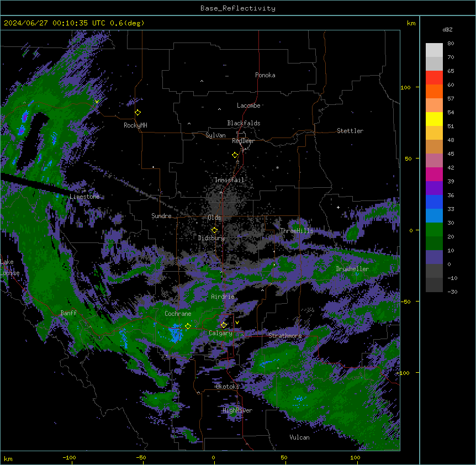Select the slate-blue 10 dBZ legend color

[434, 257]
